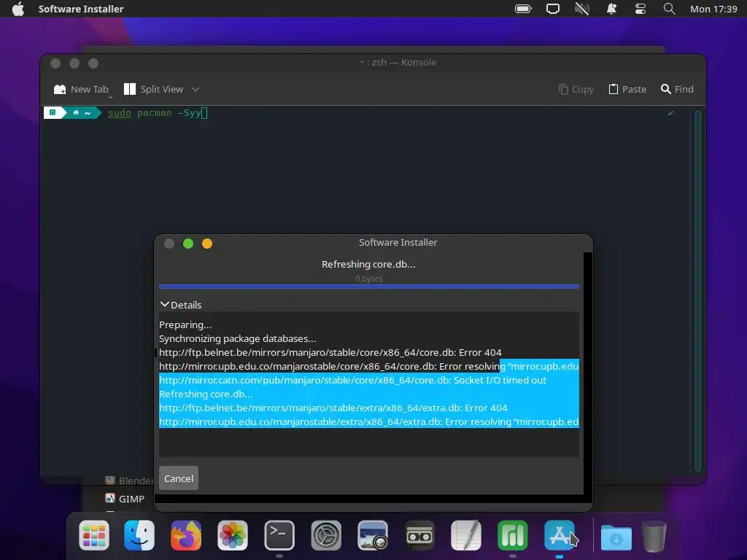Open the display icon in menu bar
Screen dimensions: 747x560
pyautogui.click(x=553, y=9)
